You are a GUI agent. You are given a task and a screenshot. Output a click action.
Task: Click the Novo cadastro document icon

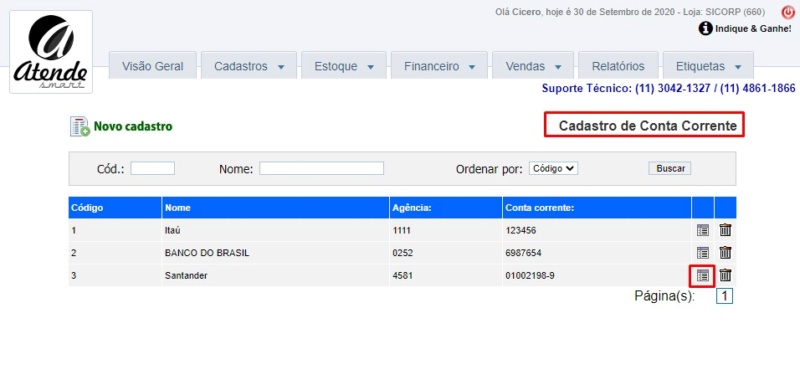coord(80,126)
